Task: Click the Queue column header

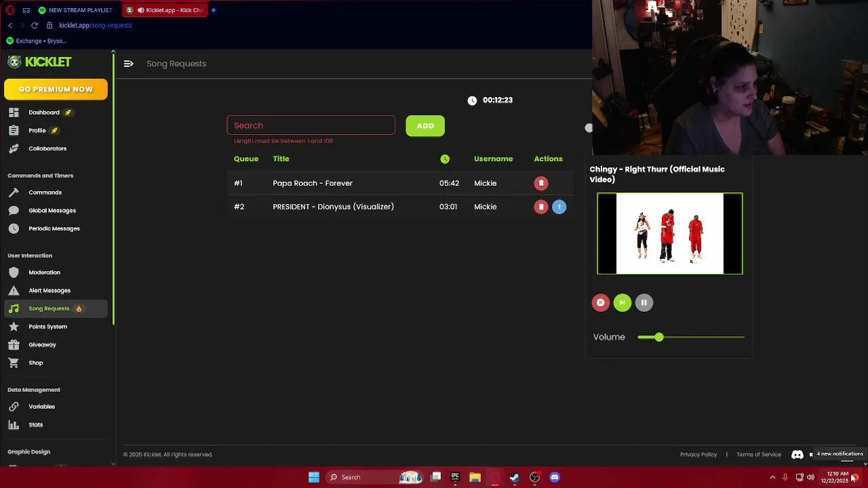Action: click(x=246, y=159)
